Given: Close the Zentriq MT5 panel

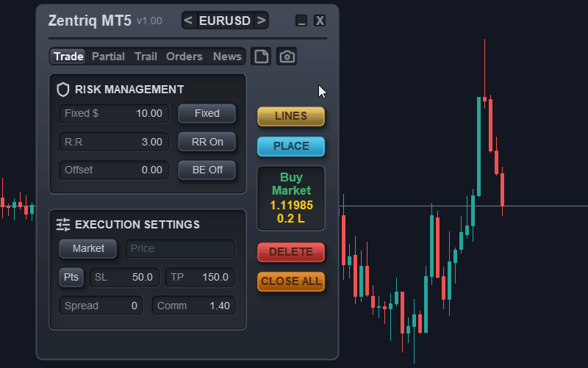Looking at the screenshot, I should (320, 21).
